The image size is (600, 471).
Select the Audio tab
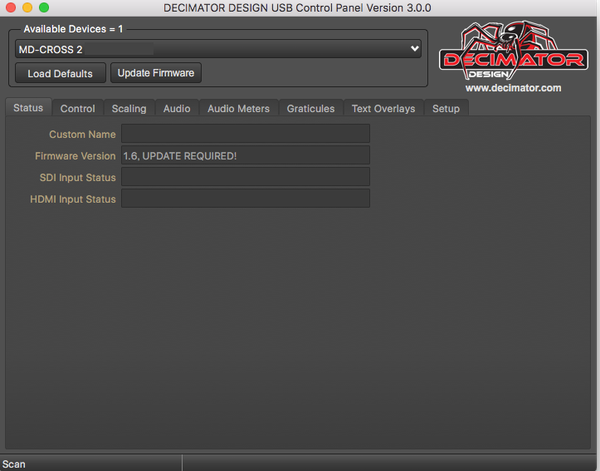click(177, 109)
